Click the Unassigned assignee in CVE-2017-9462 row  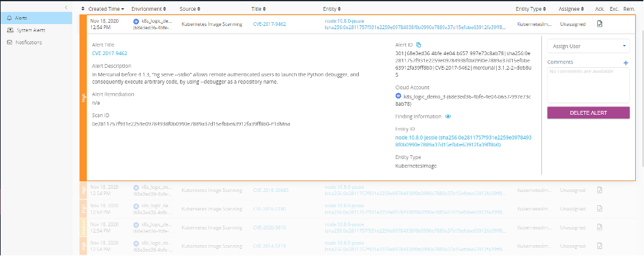[x=572, y=24]
